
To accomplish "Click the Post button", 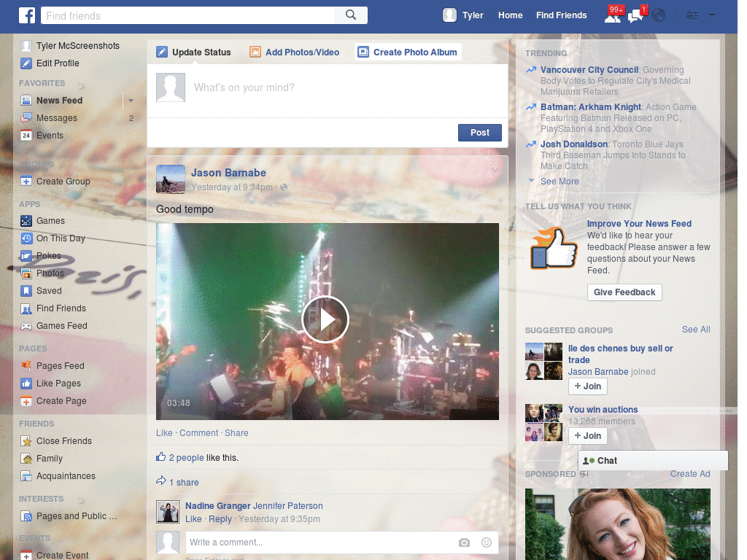I will pyautogui.click(x=480, y=133).
